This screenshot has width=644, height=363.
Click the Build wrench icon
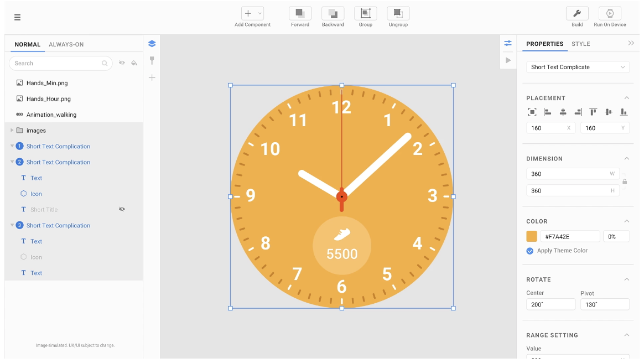point(577,14)
